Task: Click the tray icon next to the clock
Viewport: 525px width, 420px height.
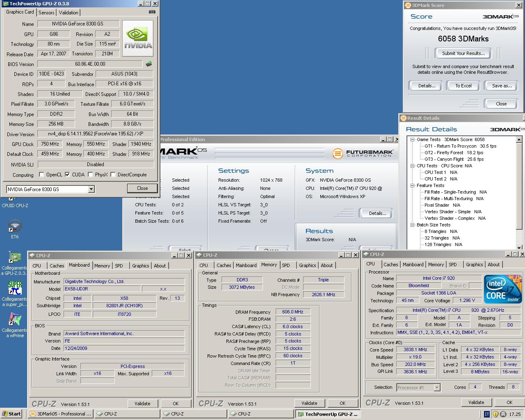Action: 503,414
